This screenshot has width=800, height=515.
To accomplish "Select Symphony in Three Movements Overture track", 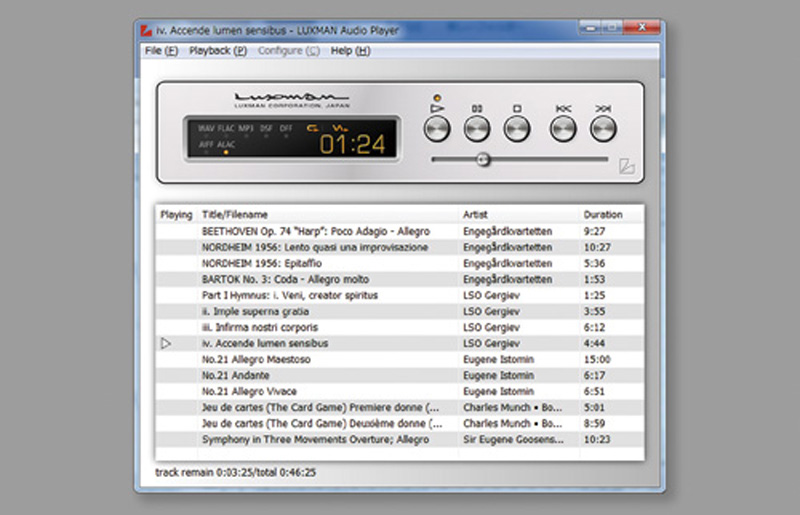I will (x=399, y=439).
